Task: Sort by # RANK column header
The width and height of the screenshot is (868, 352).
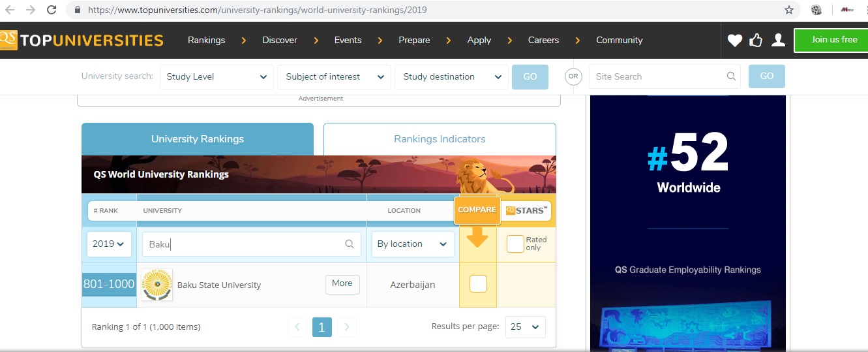Action: pyautogui.click(x=106, y=211)
